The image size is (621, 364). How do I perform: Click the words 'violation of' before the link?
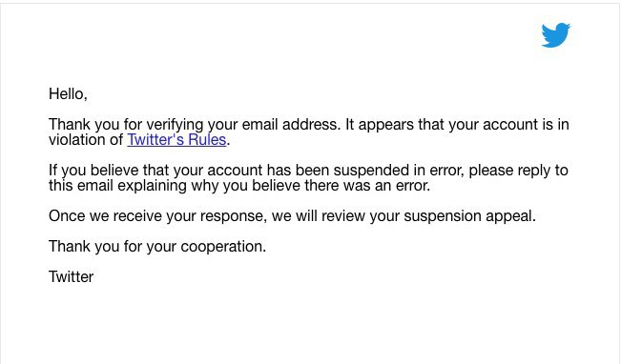click(86, 140)
